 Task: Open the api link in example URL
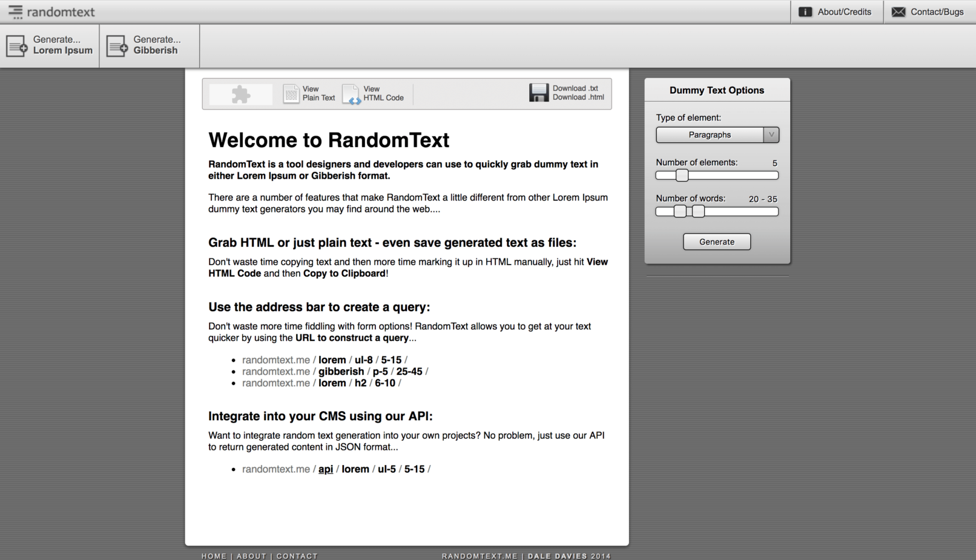click(x=326, y=469)
